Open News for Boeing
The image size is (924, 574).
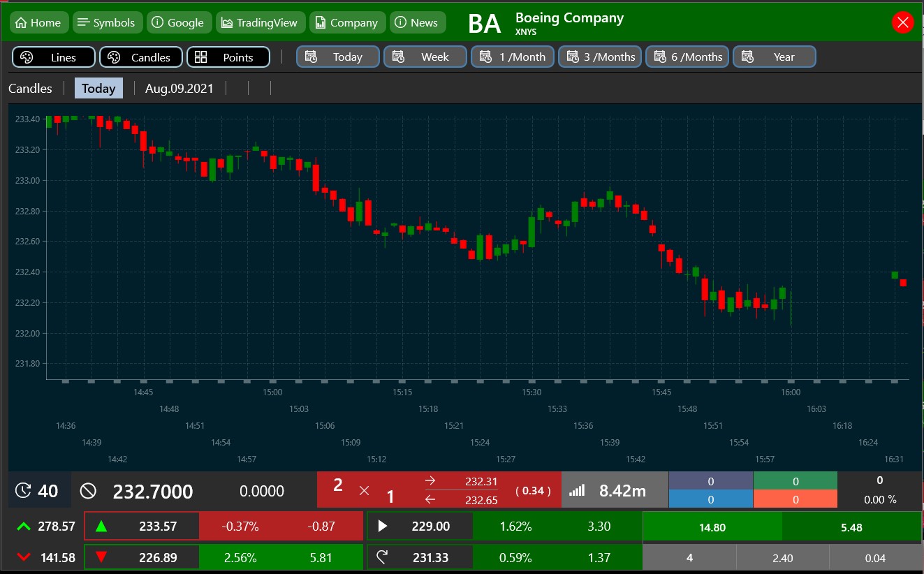click(x=418, y=22)
